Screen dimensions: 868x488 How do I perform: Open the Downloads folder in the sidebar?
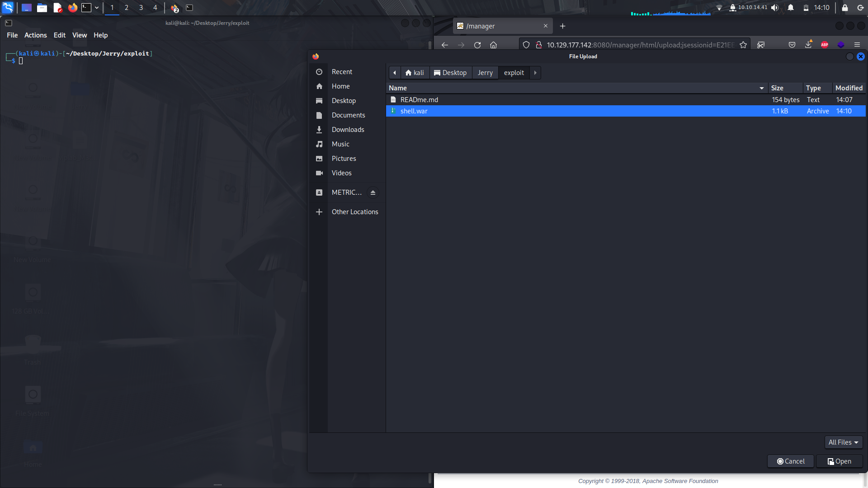tap(348, 129)
